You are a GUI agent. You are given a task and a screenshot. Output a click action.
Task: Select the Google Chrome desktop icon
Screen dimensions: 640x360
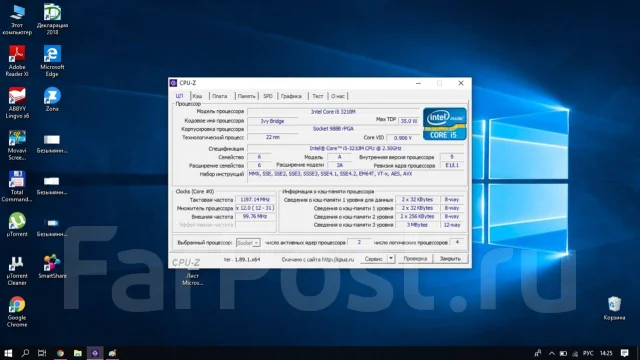tap(17, 312)
